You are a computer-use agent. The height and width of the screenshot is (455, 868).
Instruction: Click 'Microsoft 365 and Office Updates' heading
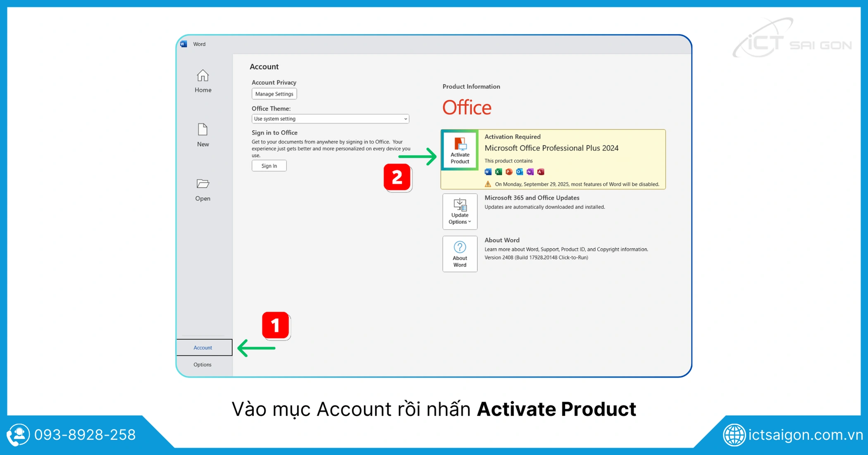coord(532,198)
